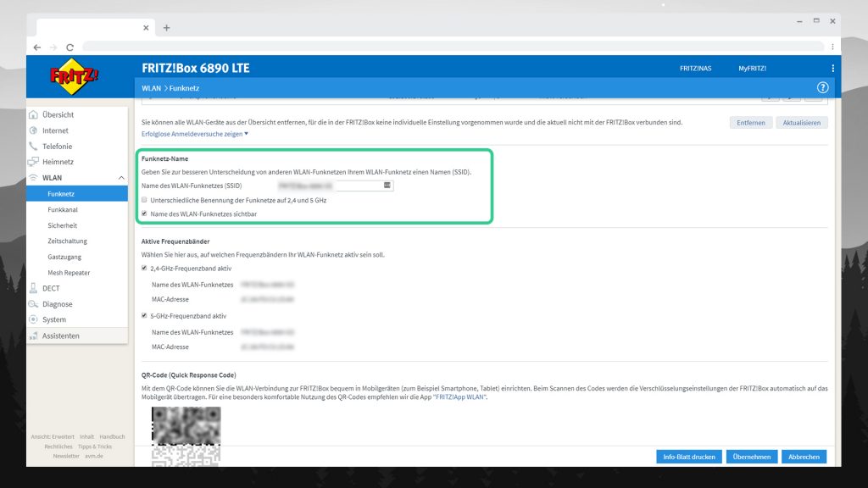
Task: Click into the SSID name input field
Action: coord(336,186)
